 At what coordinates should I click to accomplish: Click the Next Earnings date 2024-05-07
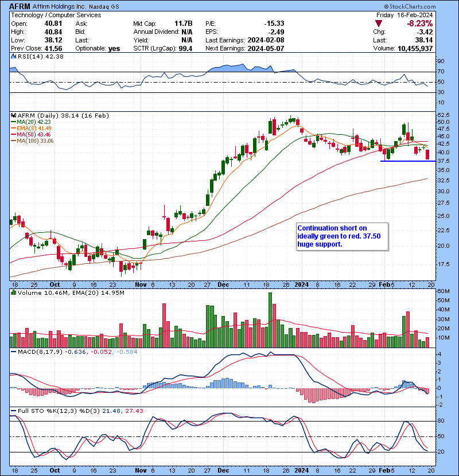(x=266, y=49)
